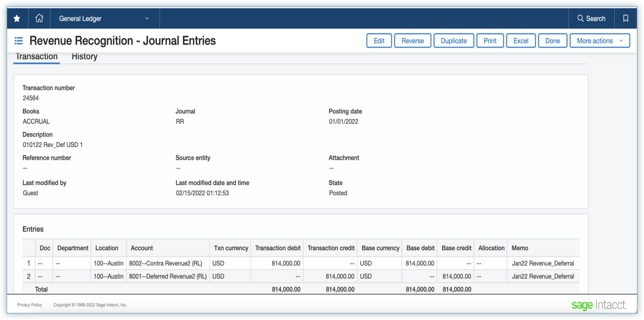The width and height of the screenshot is (644, 320).
Task: Open the list menu icon beside title
Action: 18,41
